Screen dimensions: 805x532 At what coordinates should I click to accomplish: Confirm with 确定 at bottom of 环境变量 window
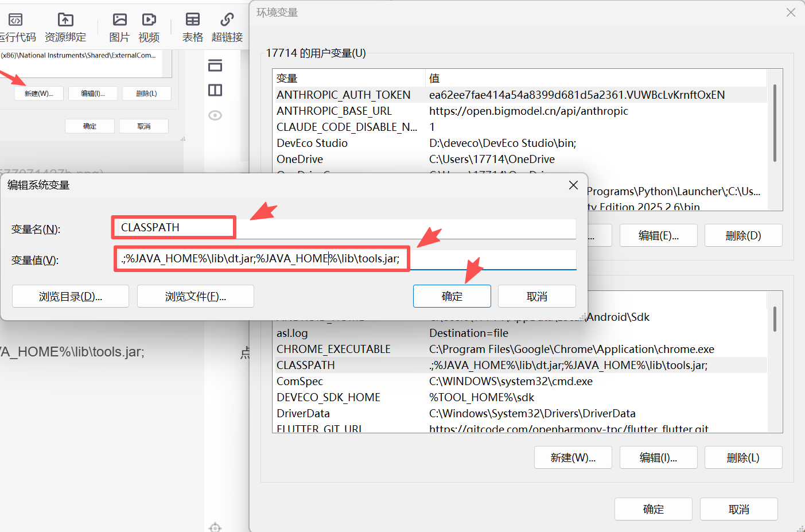(x=654, y=509)
